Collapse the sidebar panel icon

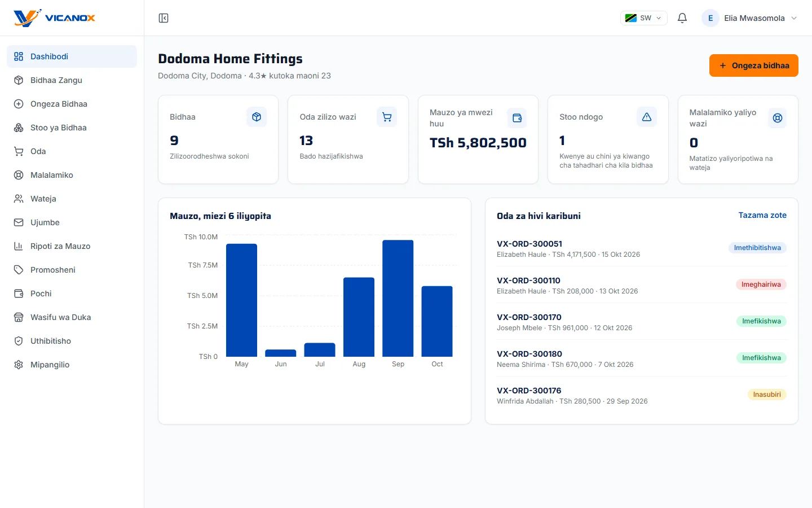[x=164, y=18]
